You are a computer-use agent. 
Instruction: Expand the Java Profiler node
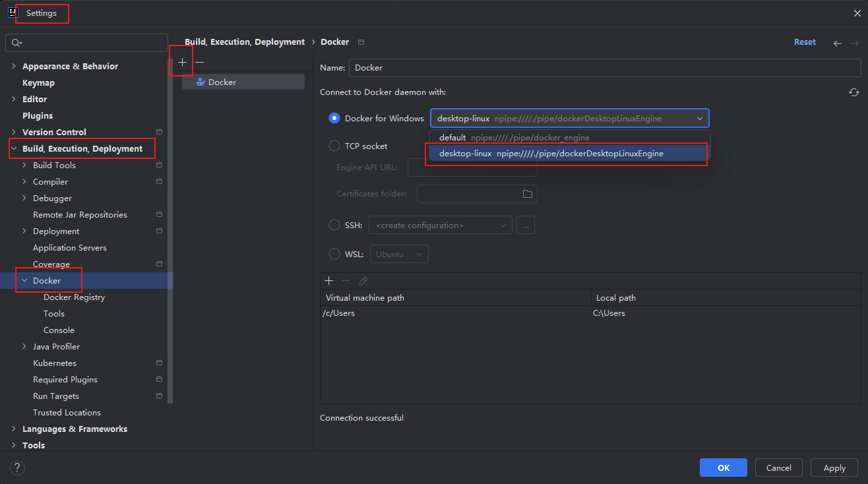tap(24, 346)
